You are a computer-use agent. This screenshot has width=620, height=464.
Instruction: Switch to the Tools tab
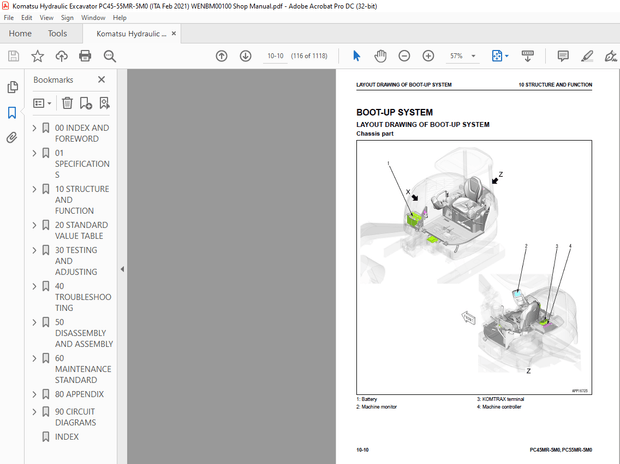click(x=57, y=34)
